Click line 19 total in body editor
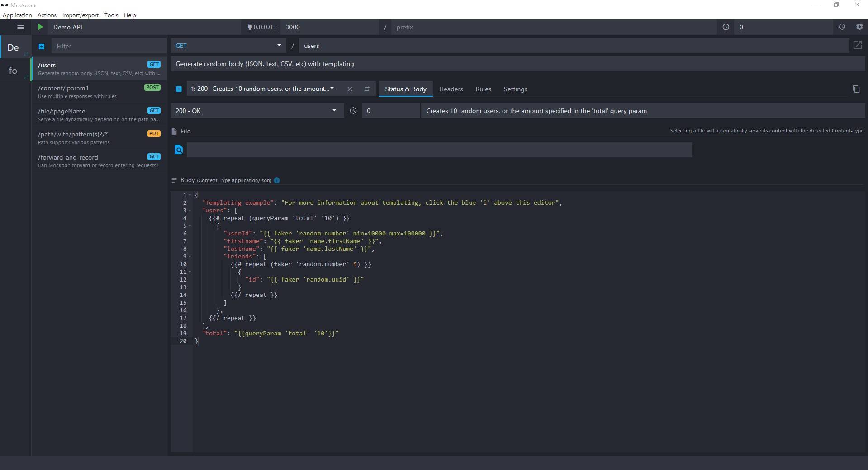This screenshot has height=470, width=868. pos(270,334)
